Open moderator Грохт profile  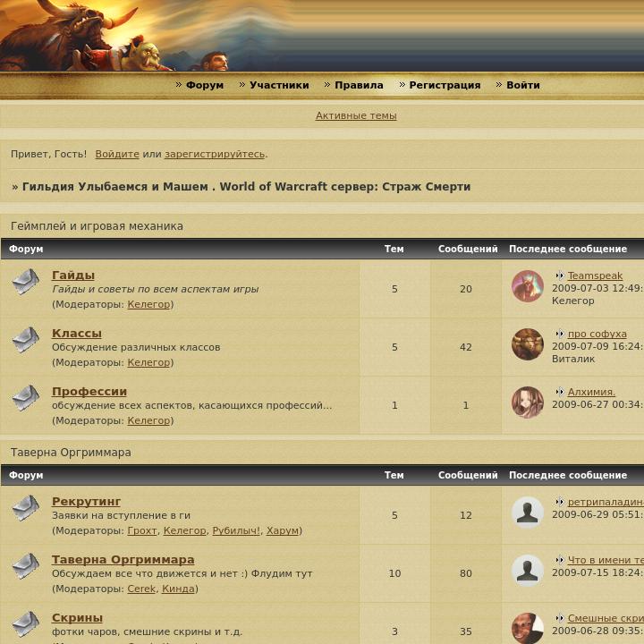142,530
